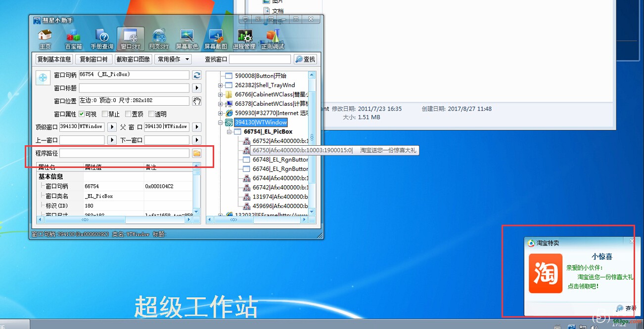Go to top-level window arrow
The image size is (644, 329).
(x=112, y=127)
